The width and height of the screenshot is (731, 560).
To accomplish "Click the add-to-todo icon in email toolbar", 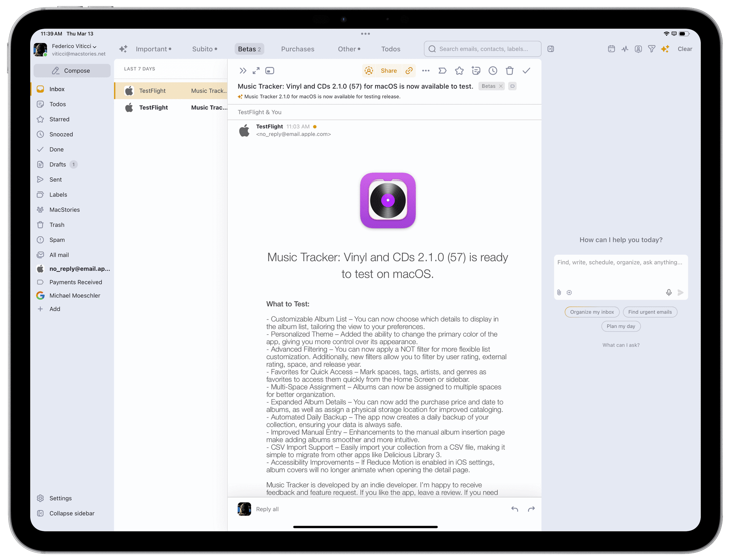I will pyautogui.click(x=476, y=71).
